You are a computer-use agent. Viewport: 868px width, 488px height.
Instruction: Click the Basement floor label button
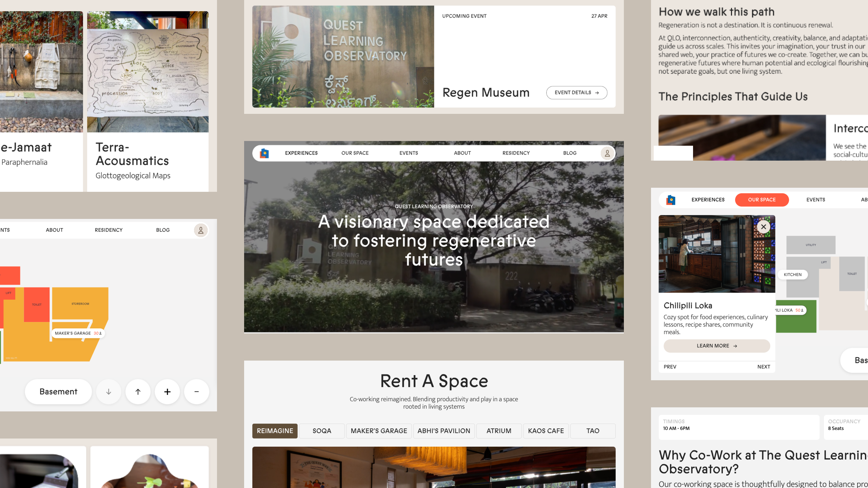58,392
